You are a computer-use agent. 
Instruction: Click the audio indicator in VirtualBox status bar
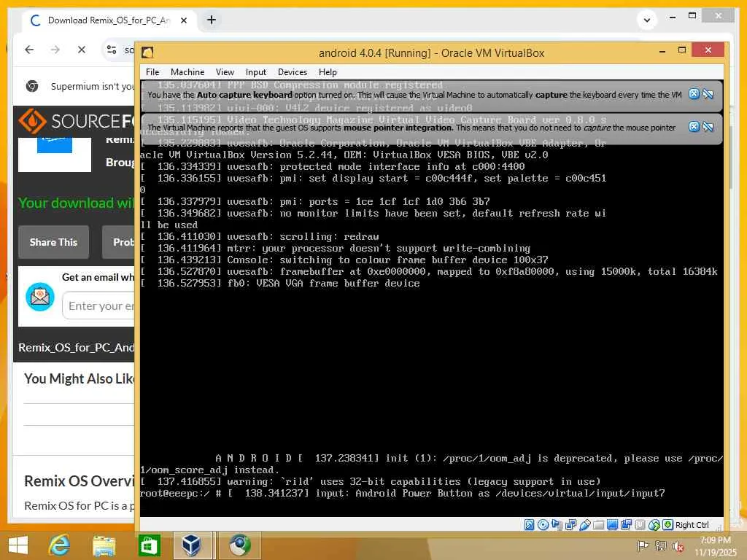coord(557,525)
